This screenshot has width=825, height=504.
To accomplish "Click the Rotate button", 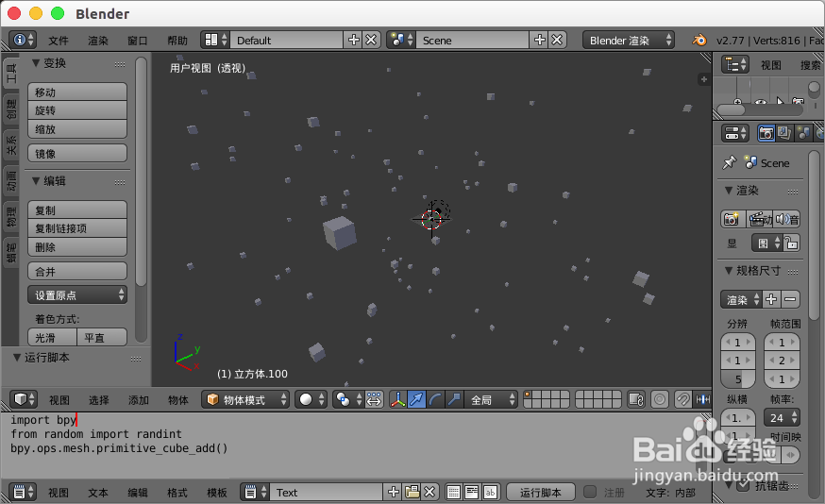I will [x=77, y=110].
